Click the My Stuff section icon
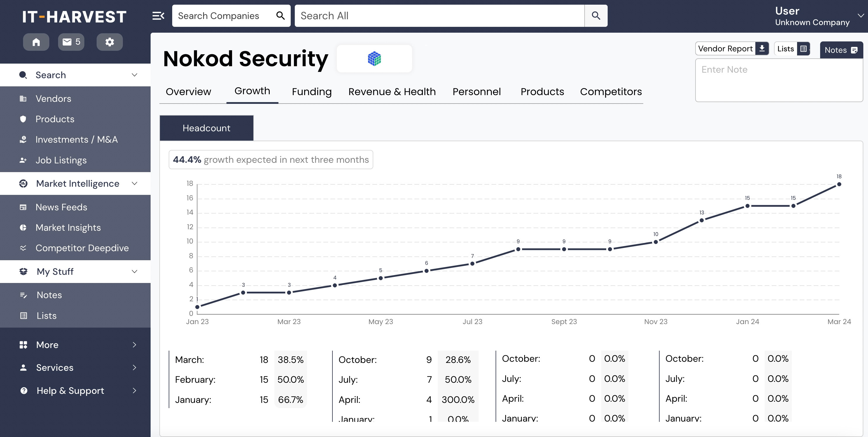Image resolution: width=868 pixels, height=437 pixels. tap(23, 271)
